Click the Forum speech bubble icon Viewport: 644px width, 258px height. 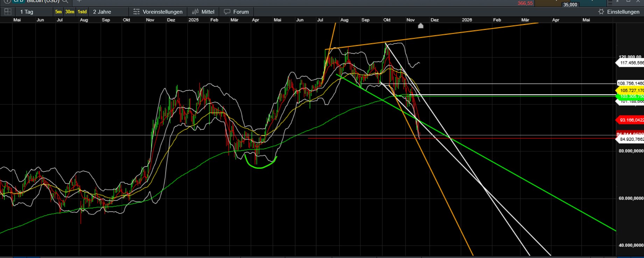click(x=227, y=12)
